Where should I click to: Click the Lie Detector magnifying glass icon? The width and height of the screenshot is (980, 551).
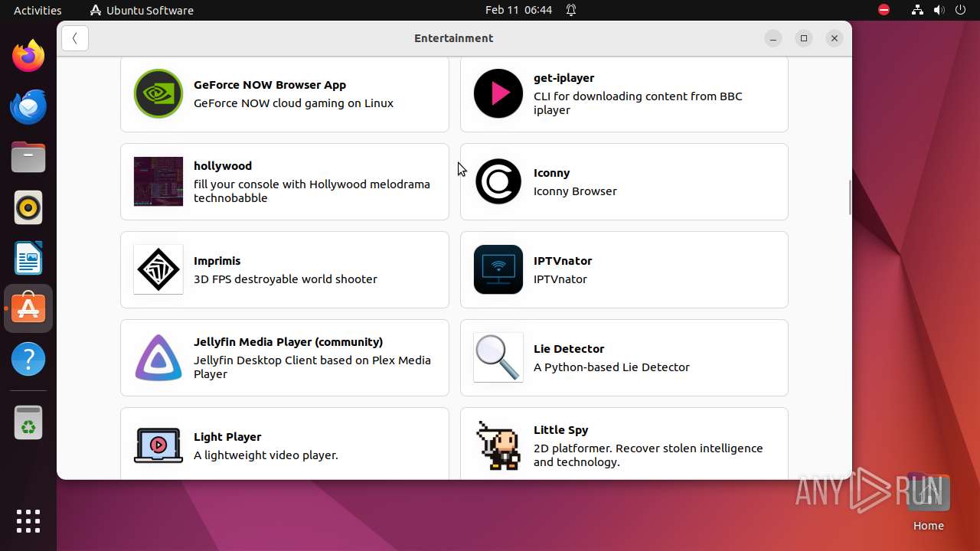498,357
